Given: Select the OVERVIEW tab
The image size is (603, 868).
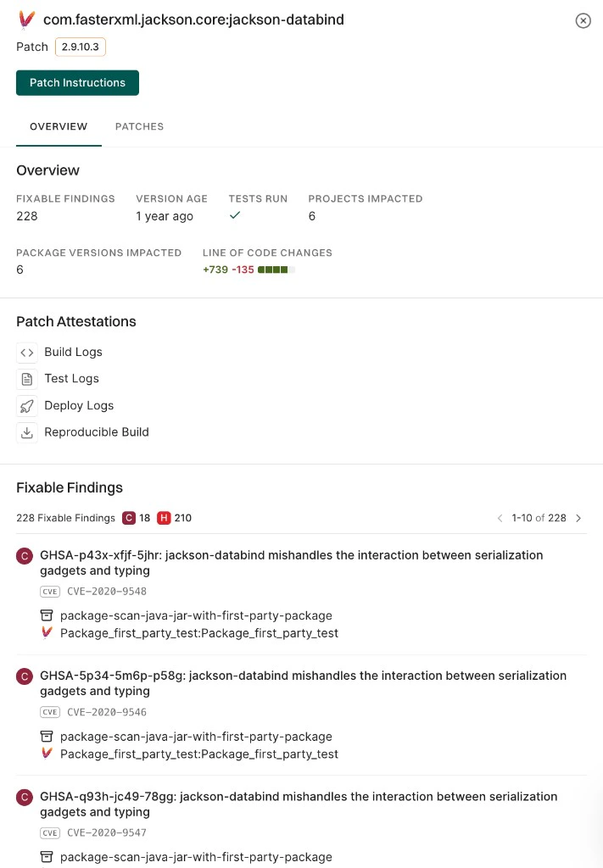Looking at the screenshot, I should (58, 126).
